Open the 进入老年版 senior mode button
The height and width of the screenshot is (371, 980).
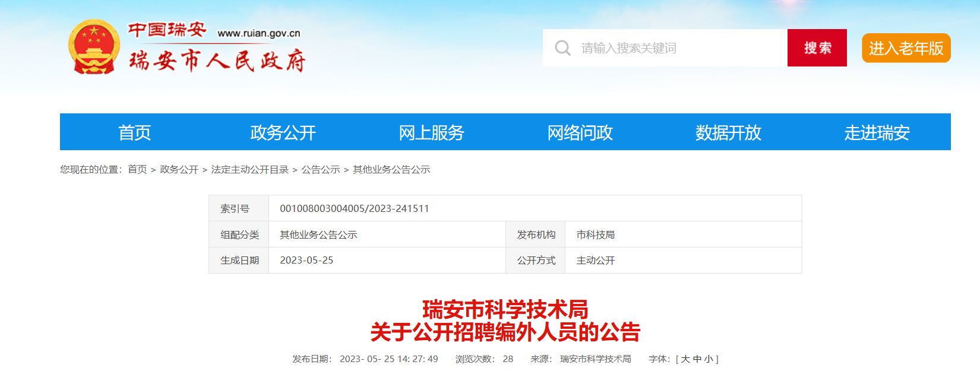click(906, 48)
